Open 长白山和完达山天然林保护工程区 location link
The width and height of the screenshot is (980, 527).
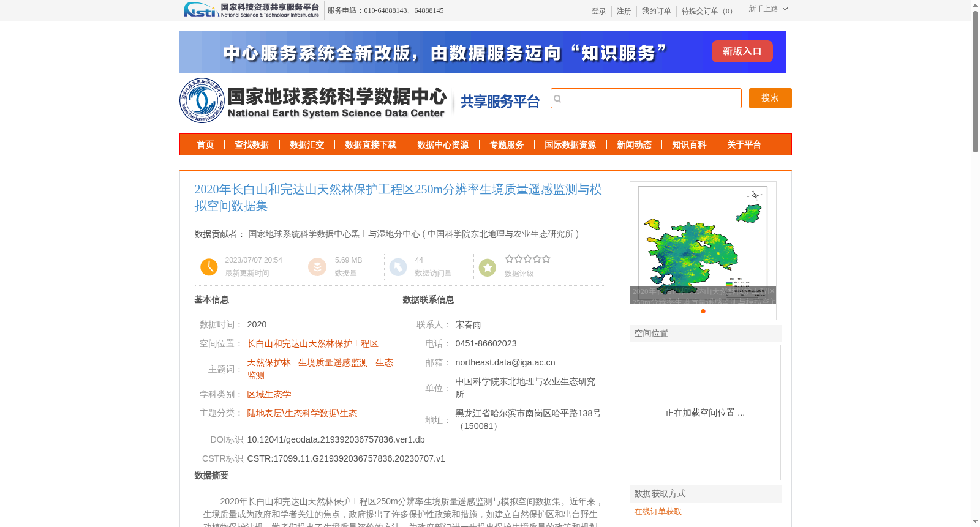click(x=312, y=343)
